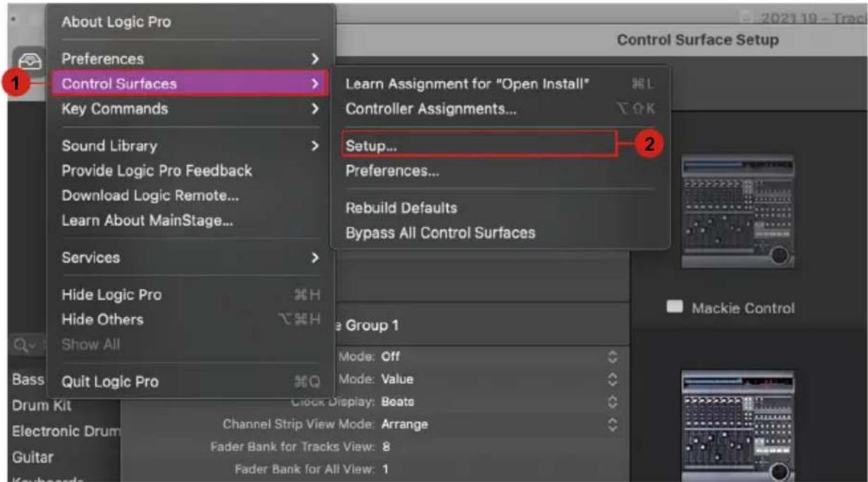
Task: Select Hide Others
Action: pos(190,319)
